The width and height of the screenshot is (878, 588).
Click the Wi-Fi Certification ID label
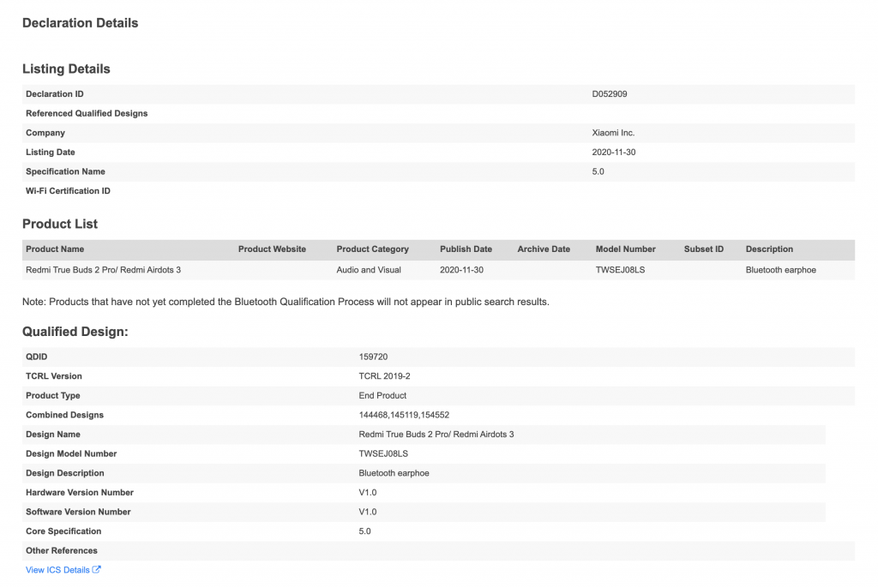[x=68, y=191]
